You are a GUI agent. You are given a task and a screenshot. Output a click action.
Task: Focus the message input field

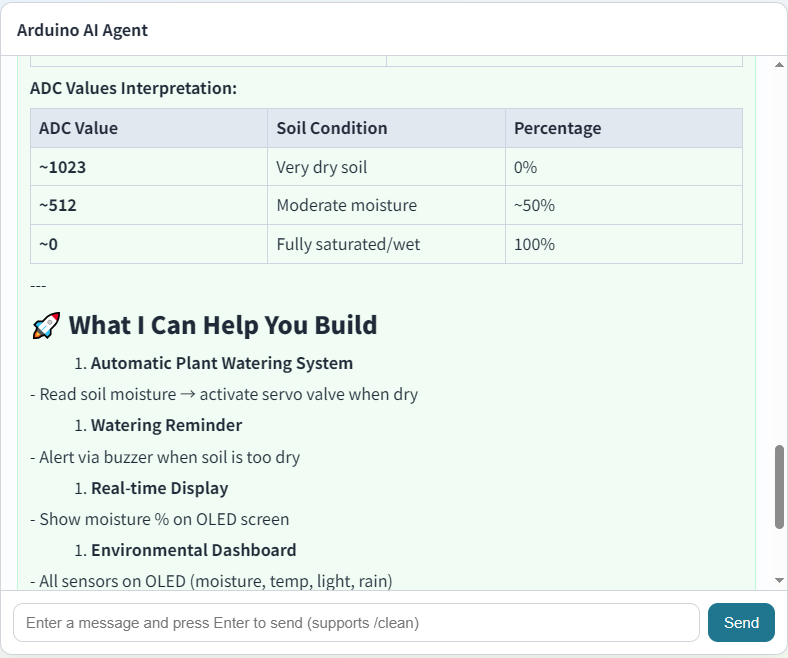coord(356,622)
